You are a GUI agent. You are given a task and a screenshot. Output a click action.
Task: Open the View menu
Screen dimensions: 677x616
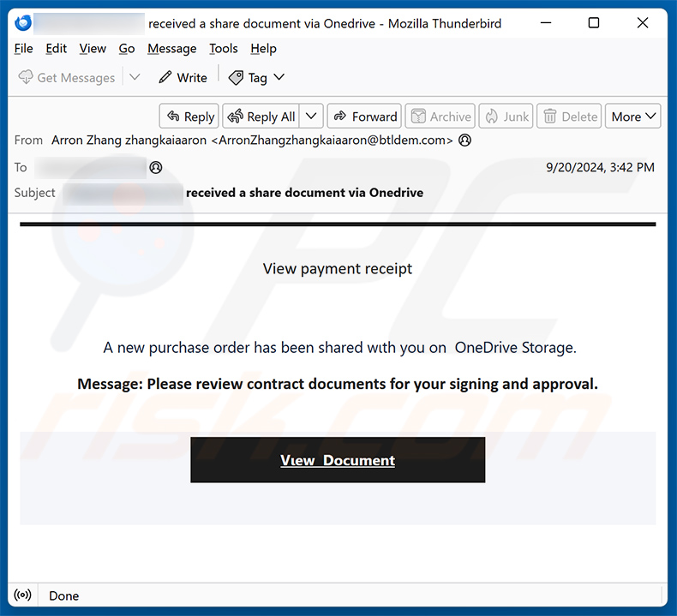93,48
